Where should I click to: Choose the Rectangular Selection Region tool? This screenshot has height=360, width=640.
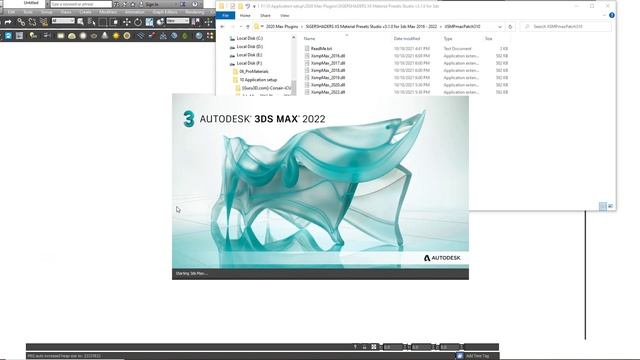click(103, 22)
